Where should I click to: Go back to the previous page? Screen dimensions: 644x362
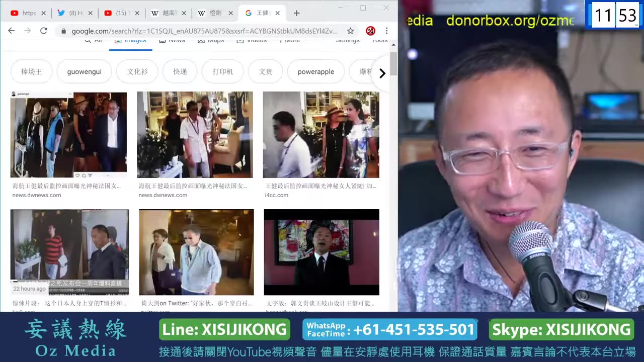click(x=12, y=31)
